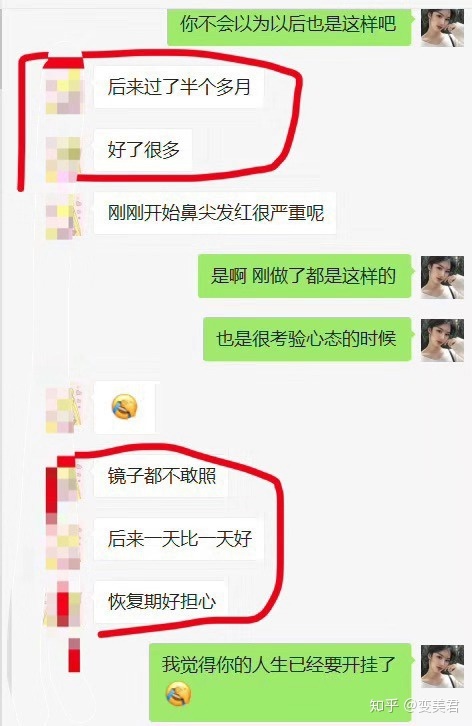472x726 pixels.
Task: Open sender avatar beside 我觉得你的人生已经要开挂了
Action: coord(442,666)
